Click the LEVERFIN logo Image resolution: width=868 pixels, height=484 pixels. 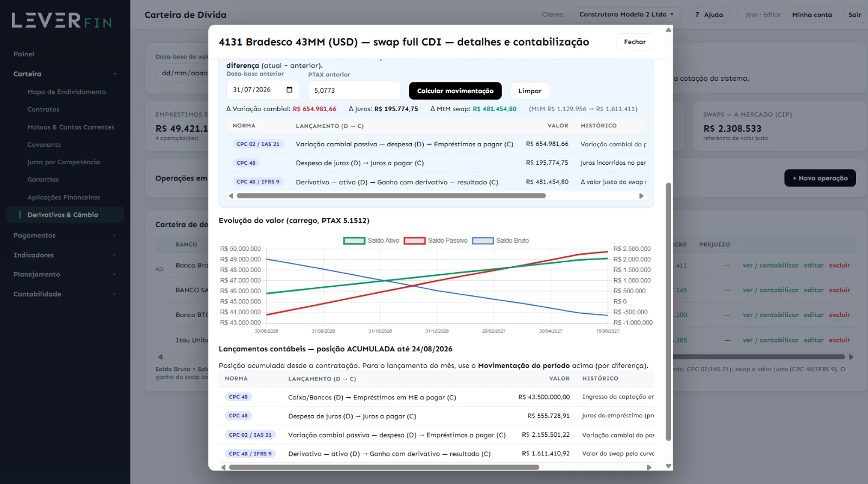(x=62, y=21)
